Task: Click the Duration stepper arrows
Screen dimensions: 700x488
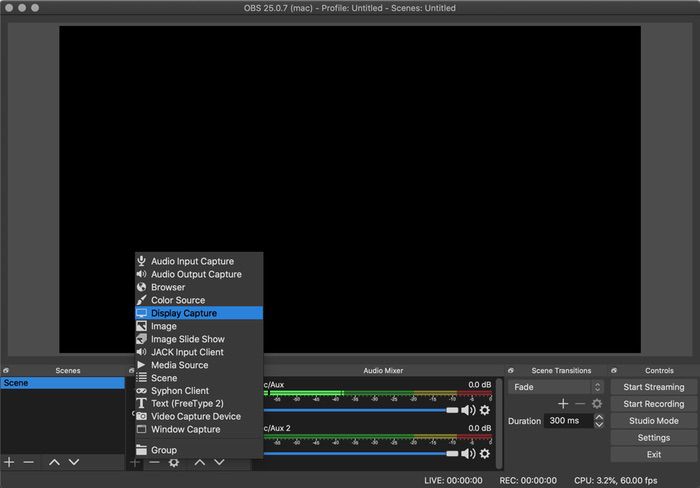Action: [x=598, y=422]
